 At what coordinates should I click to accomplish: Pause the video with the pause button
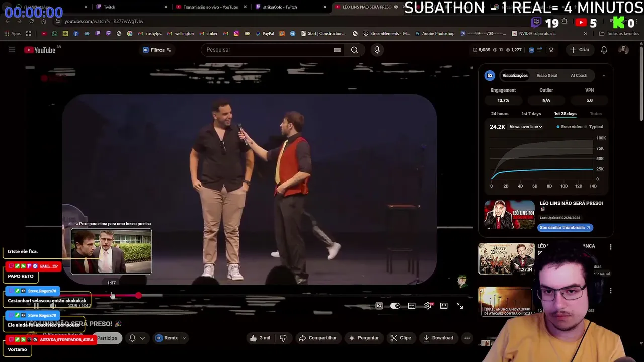36,306
